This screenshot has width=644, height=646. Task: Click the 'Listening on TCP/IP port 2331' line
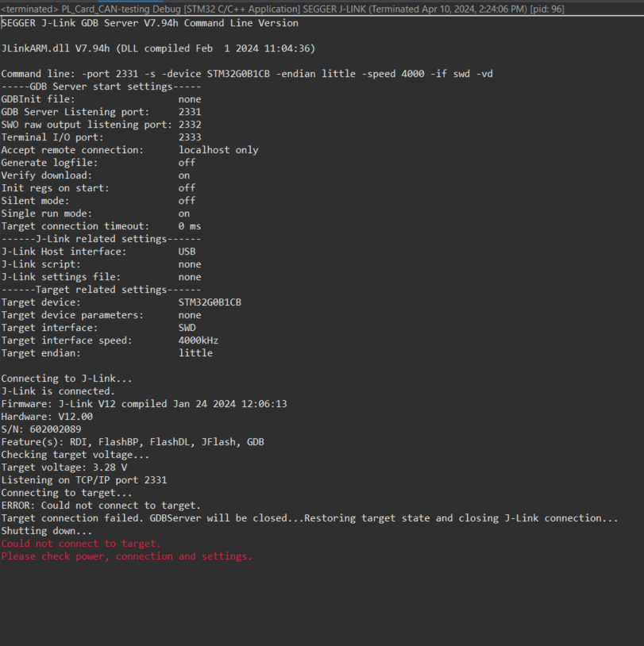(x=84, y=480)
